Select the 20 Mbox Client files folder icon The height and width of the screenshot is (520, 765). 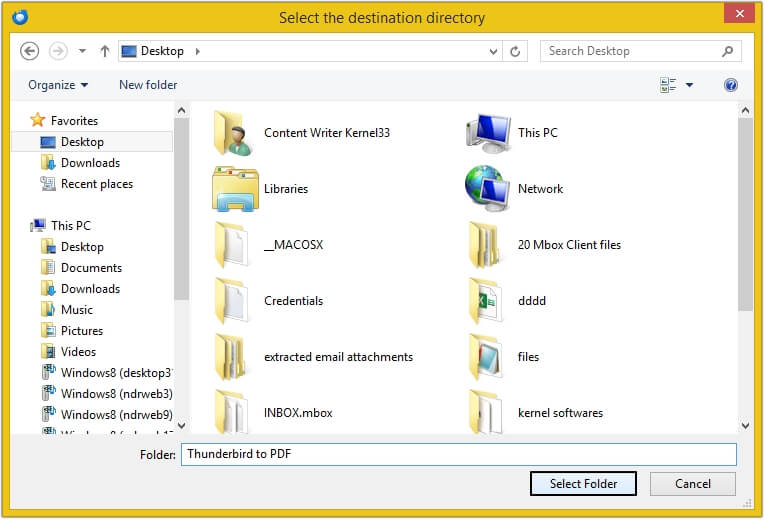[x=484, y=245]
